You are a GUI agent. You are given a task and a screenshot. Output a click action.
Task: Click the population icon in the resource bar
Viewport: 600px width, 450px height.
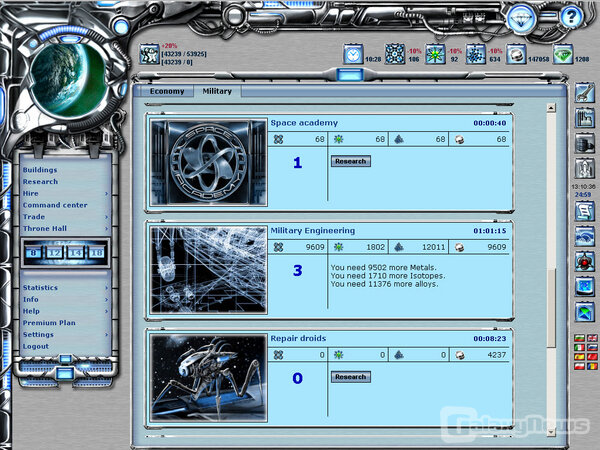[x=149, y=54]
